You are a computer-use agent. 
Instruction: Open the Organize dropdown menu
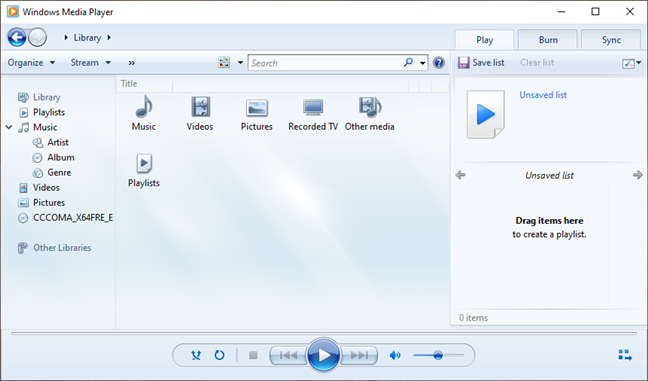tap(31, 63)
